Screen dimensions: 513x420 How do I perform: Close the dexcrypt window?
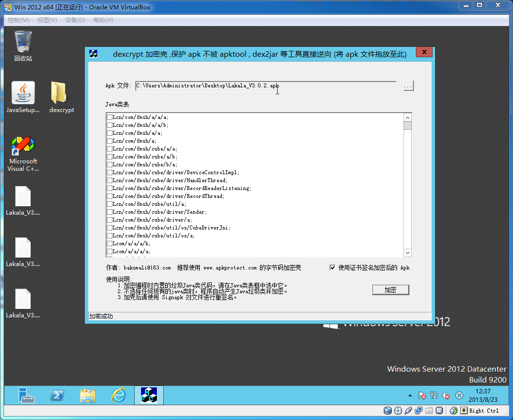point(424,52)
